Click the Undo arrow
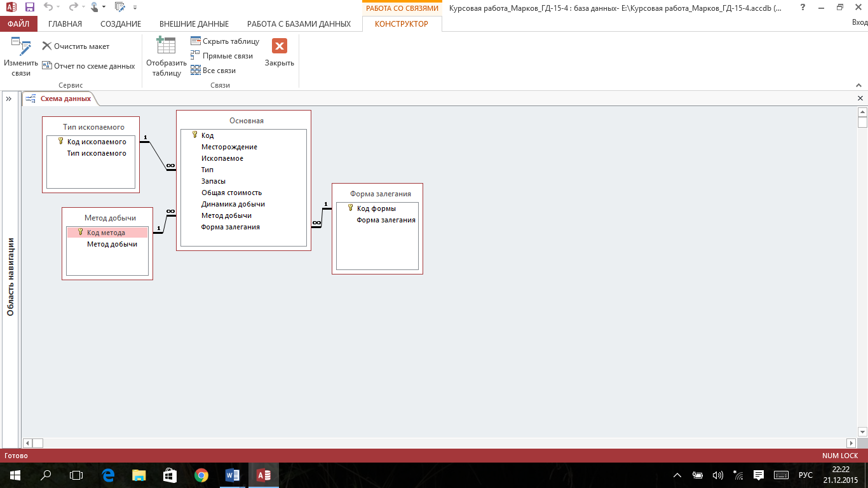This screenshot has height=488, width=868. coord(48,8)
